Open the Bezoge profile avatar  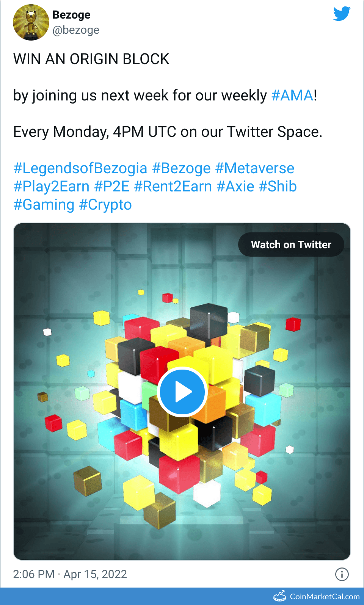31,22
